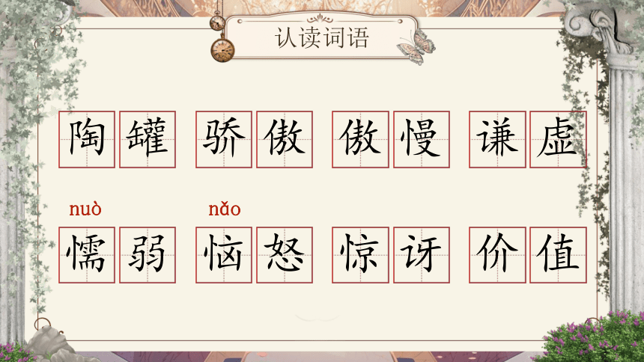Click the 懦 character box

pyautogui.click(x=87, y=255)
